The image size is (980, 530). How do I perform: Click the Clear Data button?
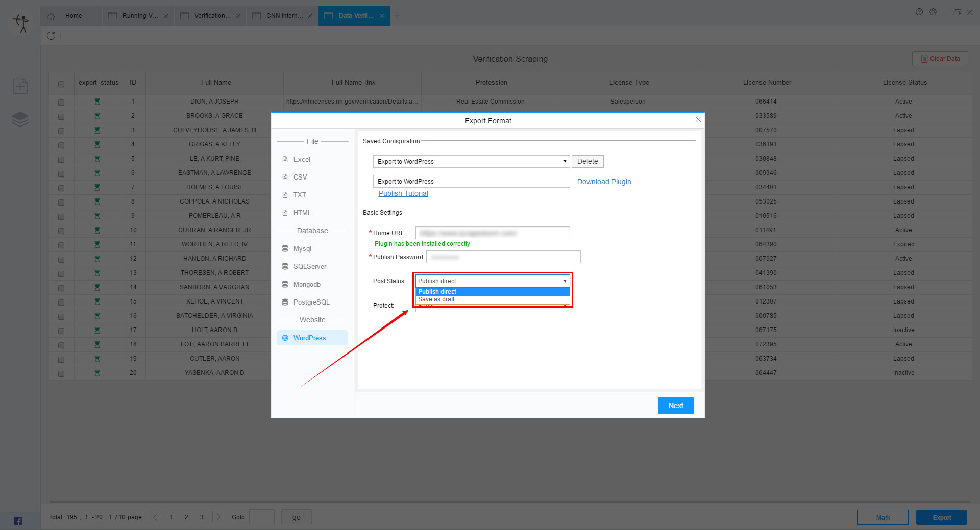pyautogui.click(x=940, y=59)
